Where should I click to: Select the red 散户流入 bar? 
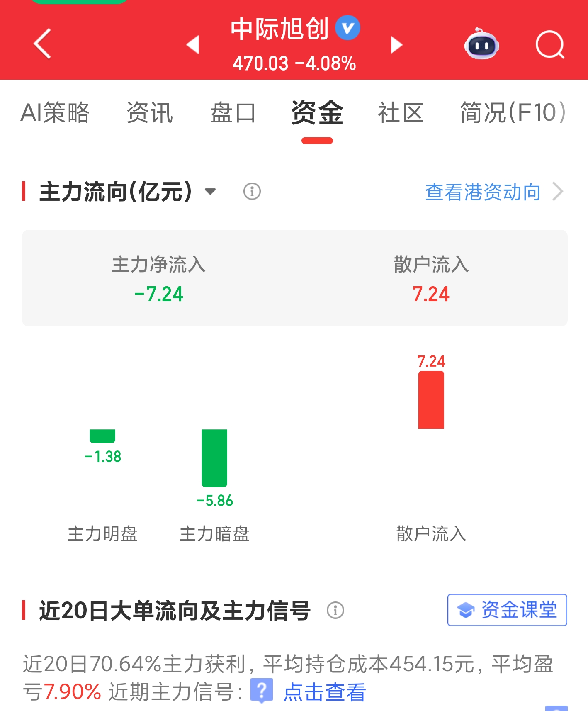(431, 399)
